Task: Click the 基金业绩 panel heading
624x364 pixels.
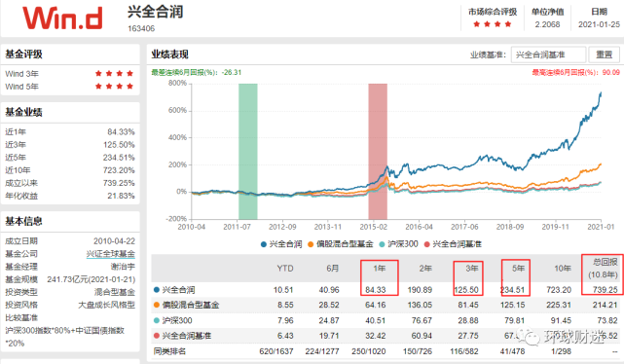Action: (24, 112)
